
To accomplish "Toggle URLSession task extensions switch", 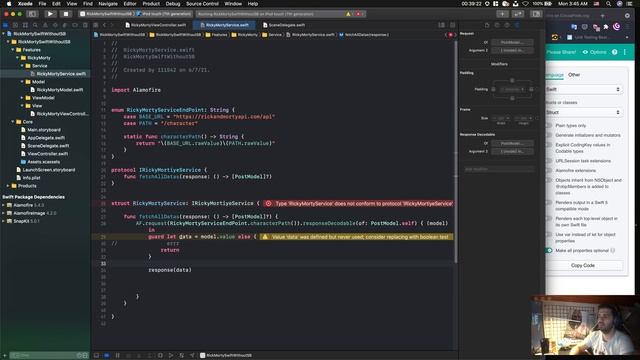I will coord(549,161).
